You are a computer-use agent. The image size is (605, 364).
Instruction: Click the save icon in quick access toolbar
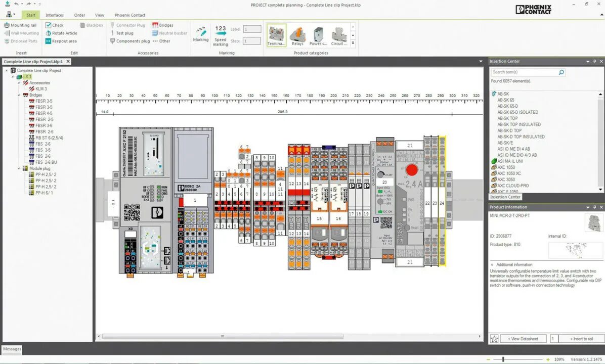(7, 4)
